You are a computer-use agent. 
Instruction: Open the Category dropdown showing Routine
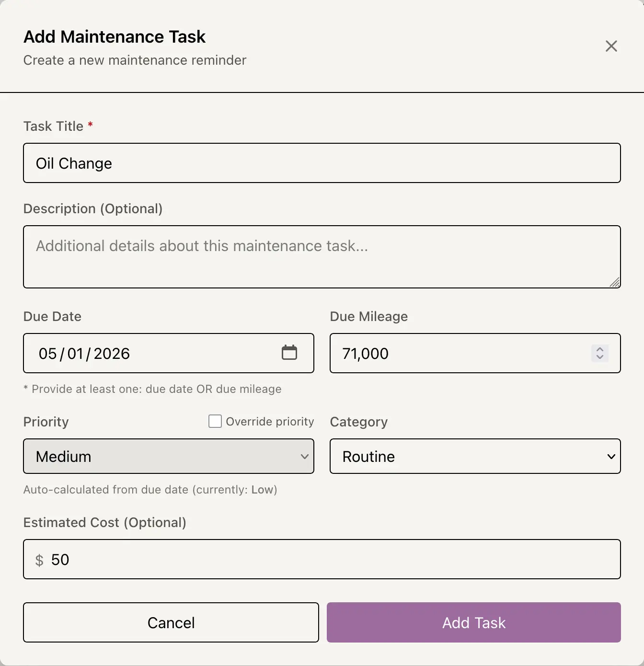coord(475,456)
